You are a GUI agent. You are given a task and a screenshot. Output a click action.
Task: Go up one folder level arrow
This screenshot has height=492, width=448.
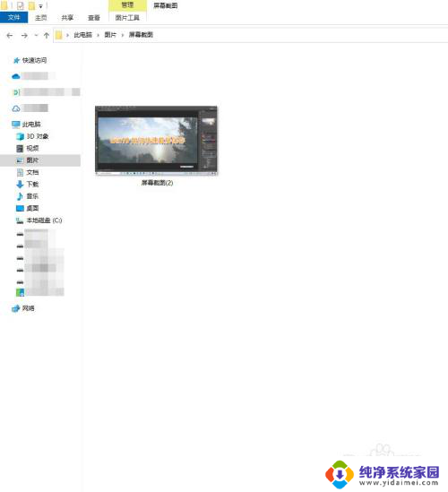[x=47, y=36]
